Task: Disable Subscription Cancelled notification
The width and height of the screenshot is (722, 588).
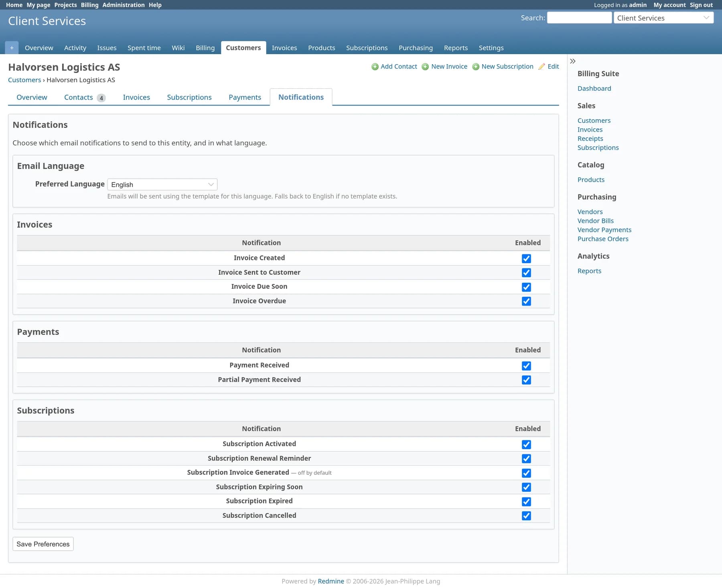Action: pyautogui.click(x=526, y=516)
